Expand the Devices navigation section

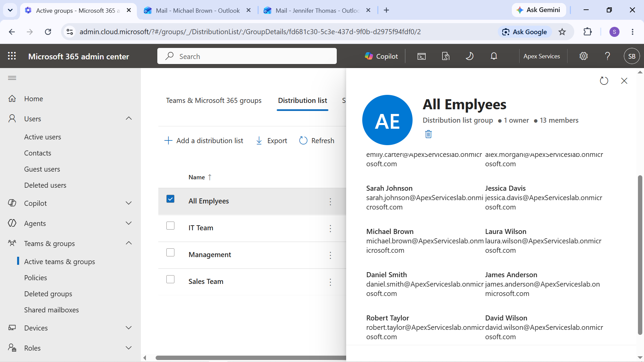coord(129,328)
